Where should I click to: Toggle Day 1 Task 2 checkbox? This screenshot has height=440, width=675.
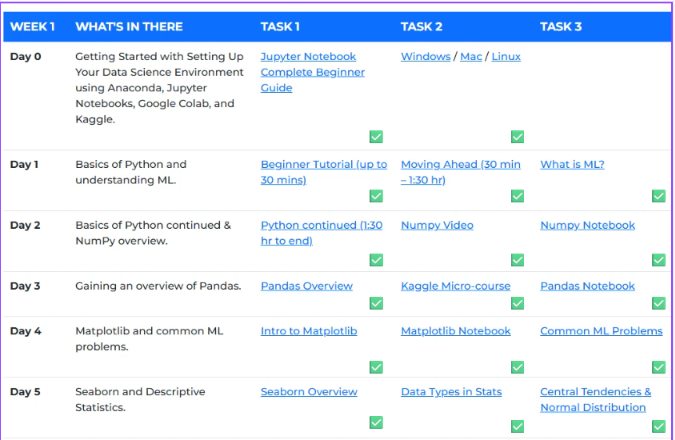[x=517, y=196]
